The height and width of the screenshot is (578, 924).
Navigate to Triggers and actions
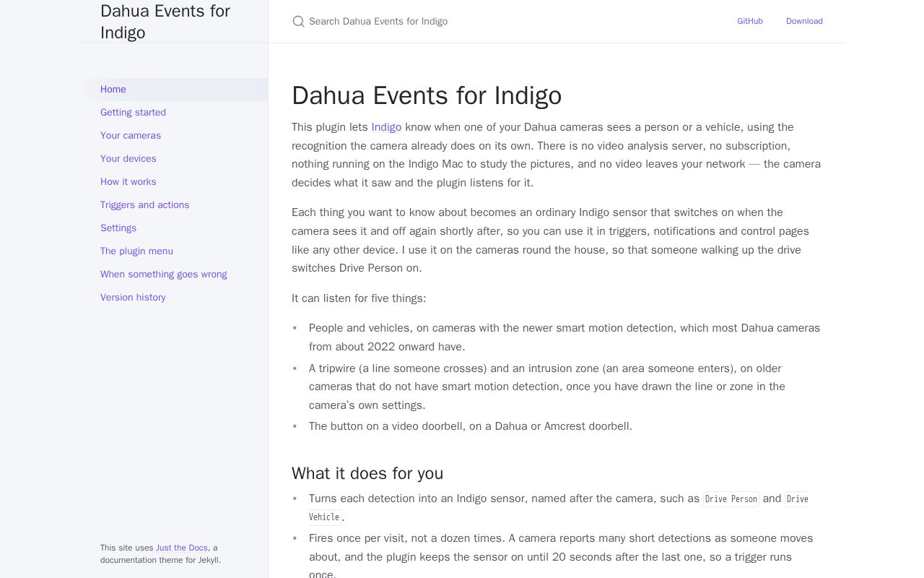coord(173,205)
